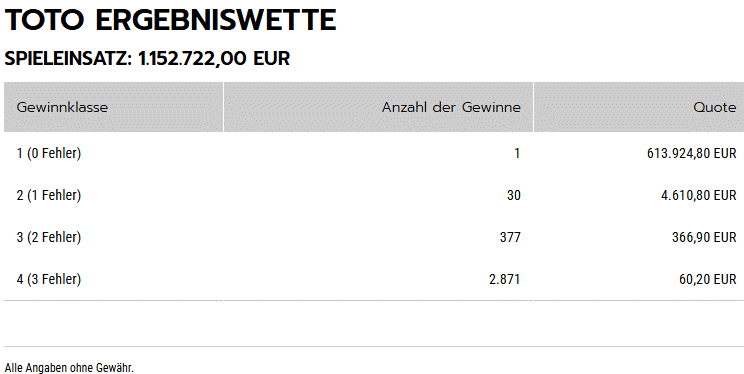Click the quote 613.924,80 EUR
The height and width of the screenshot is (374, 744).
point(691,153)
